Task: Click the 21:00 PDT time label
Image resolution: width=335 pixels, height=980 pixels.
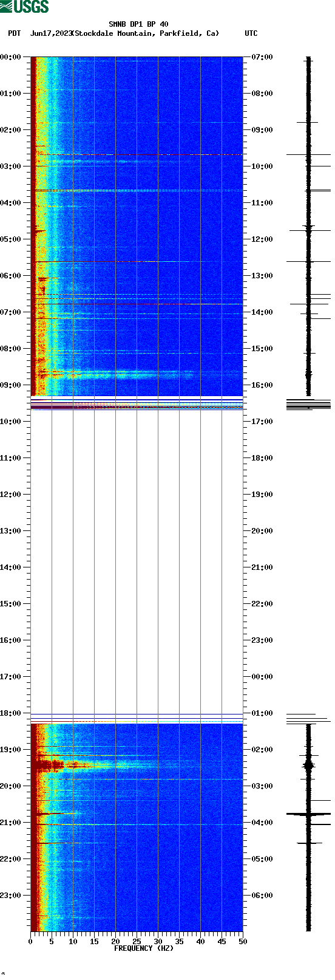Action: click(x=11, y=823)
